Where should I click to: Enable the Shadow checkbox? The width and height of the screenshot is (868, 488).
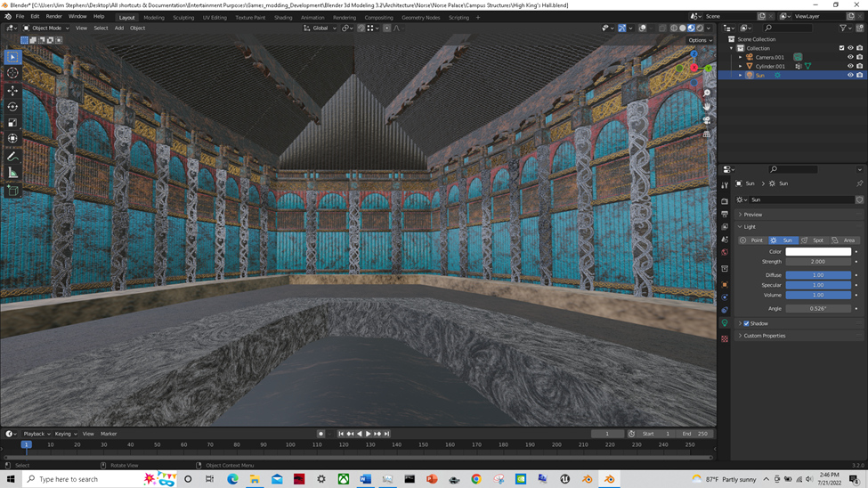[x=746, y=323]
